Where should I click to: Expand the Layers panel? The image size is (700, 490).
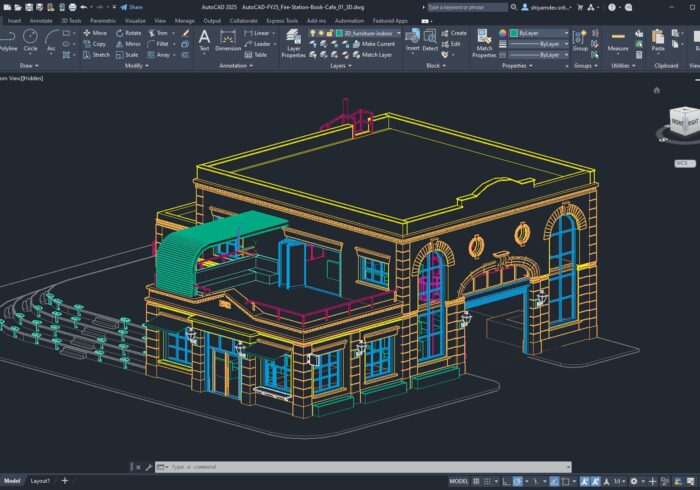(341, 66)
